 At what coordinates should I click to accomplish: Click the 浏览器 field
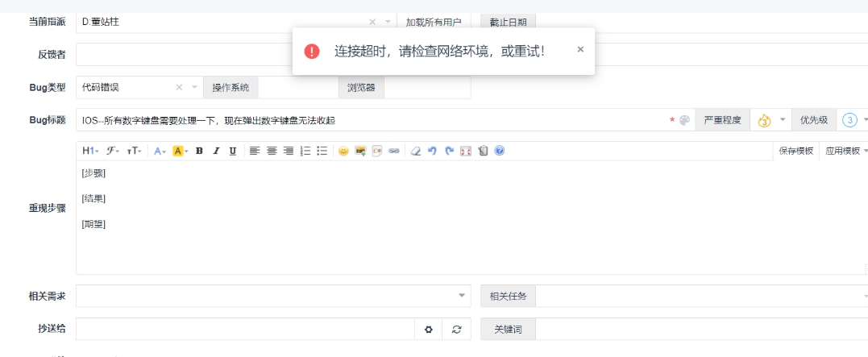427,88
